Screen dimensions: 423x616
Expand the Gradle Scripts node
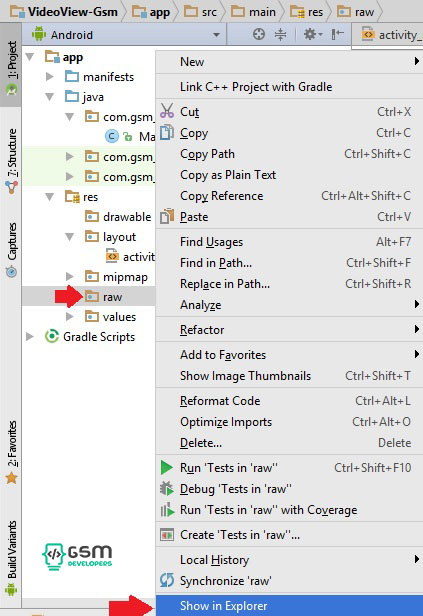pyautogui.click(x=30, y=337)
